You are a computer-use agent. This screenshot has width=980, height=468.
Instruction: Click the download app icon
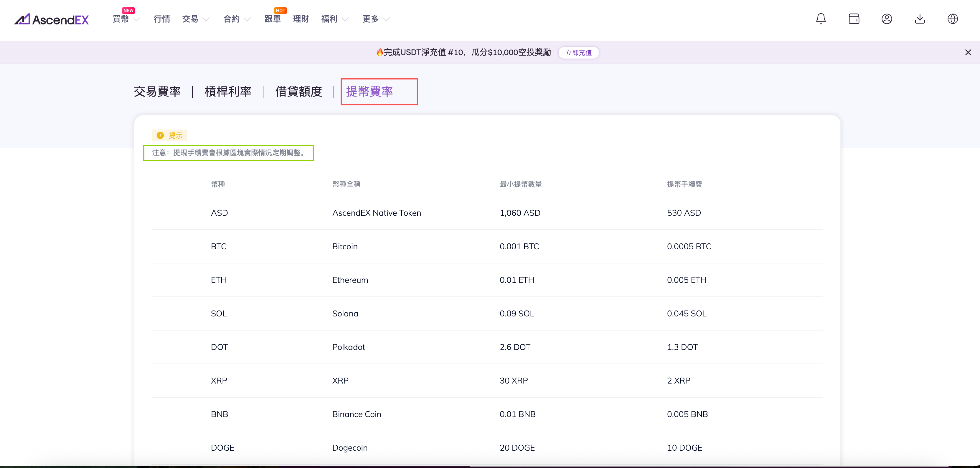(920, 19)
